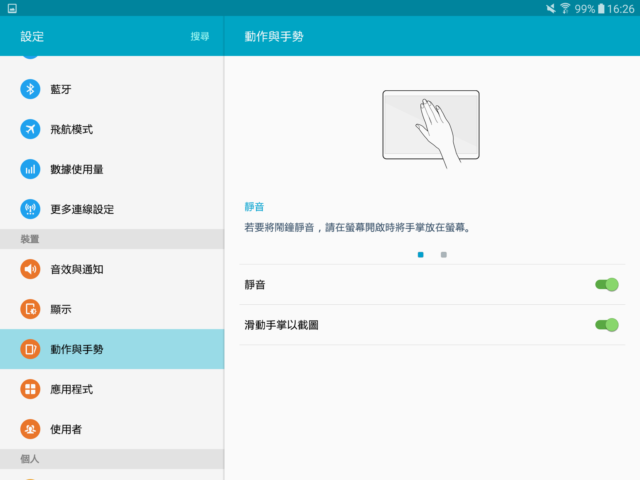The width and height of the screenshot is (640, 480).
Task: Tap the airplane mode icon
Action: click(x=30, y=129)
